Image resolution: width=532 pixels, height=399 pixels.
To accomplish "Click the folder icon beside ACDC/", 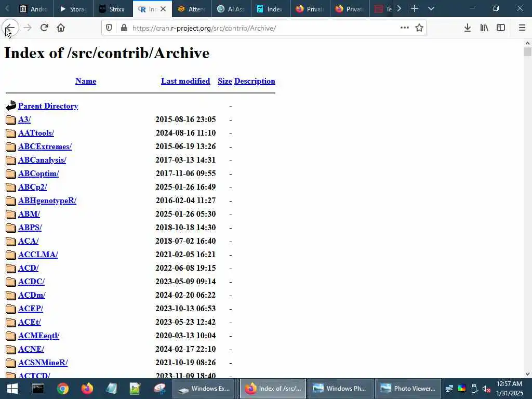I will (11, 282).
